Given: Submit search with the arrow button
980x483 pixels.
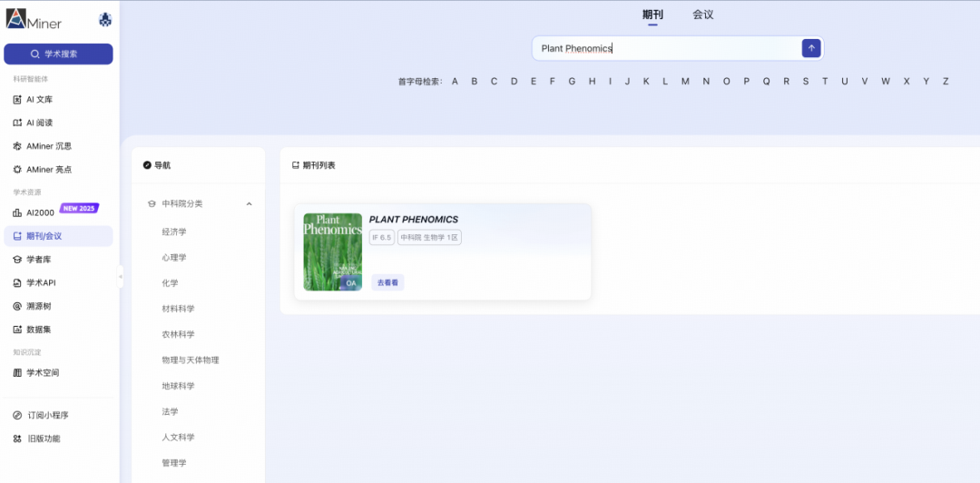Looking at the screenshot, I should pyautogui.click(x=811, y=48).
